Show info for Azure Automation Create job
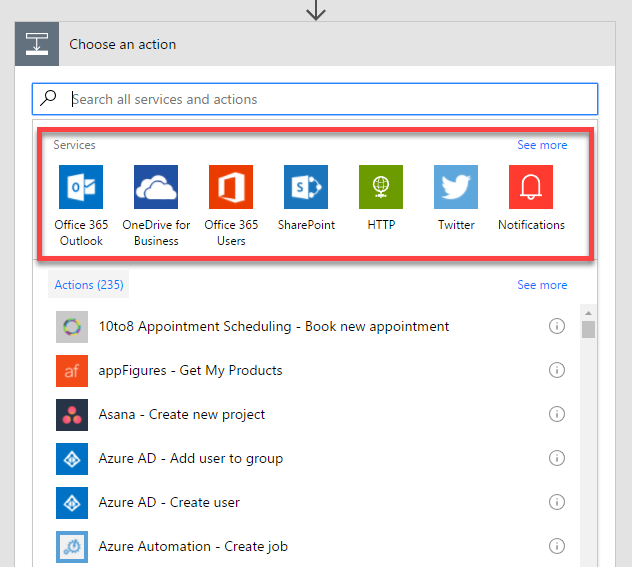The height and width of the screenshot is (567, 632). click(x=557, y=546)
